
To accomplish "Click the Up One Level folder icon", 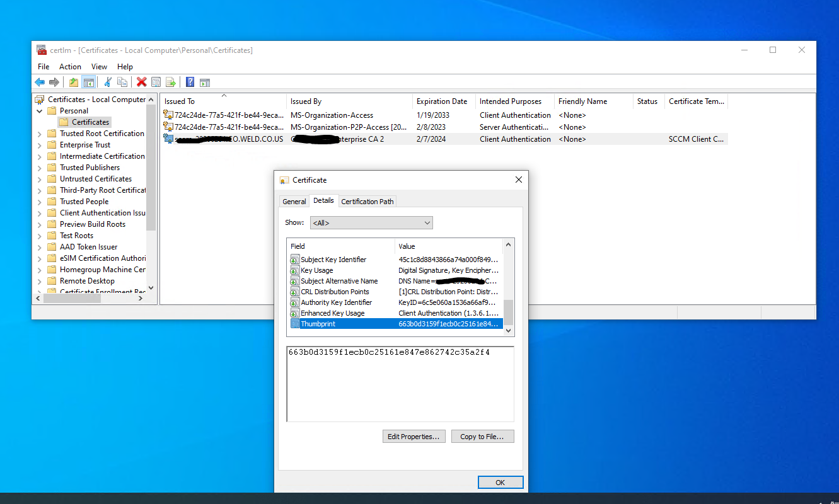I will (x=73, y=82).
